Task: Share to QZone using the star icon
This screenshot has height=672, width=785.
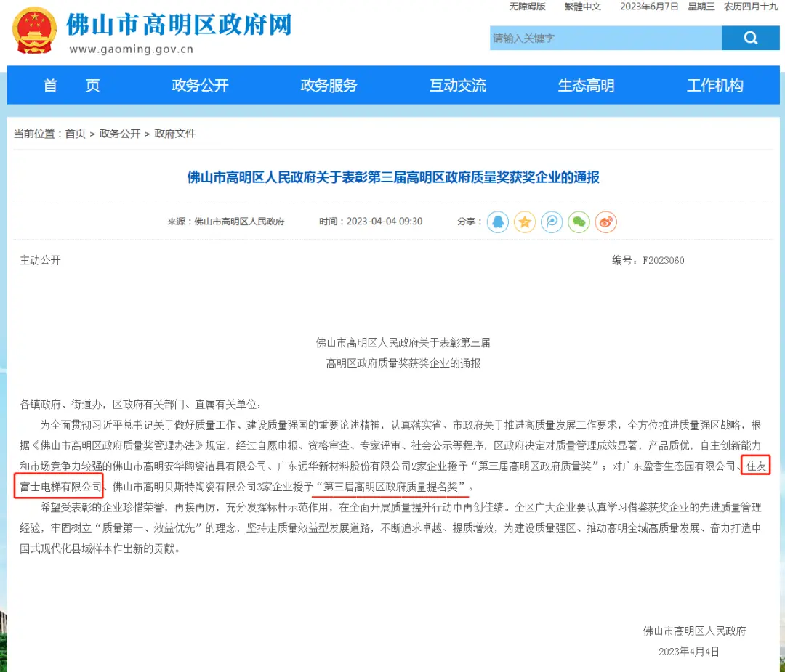Action: point(525,222)
